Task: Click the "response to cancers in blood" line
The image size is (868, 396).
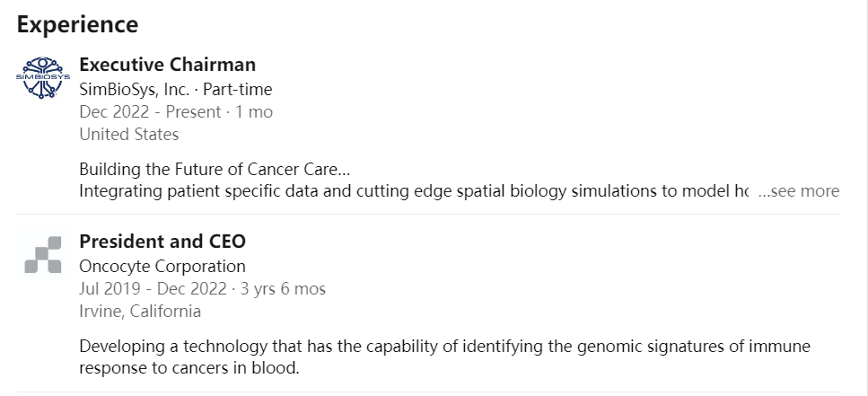Action: click(x=189, y=368)
